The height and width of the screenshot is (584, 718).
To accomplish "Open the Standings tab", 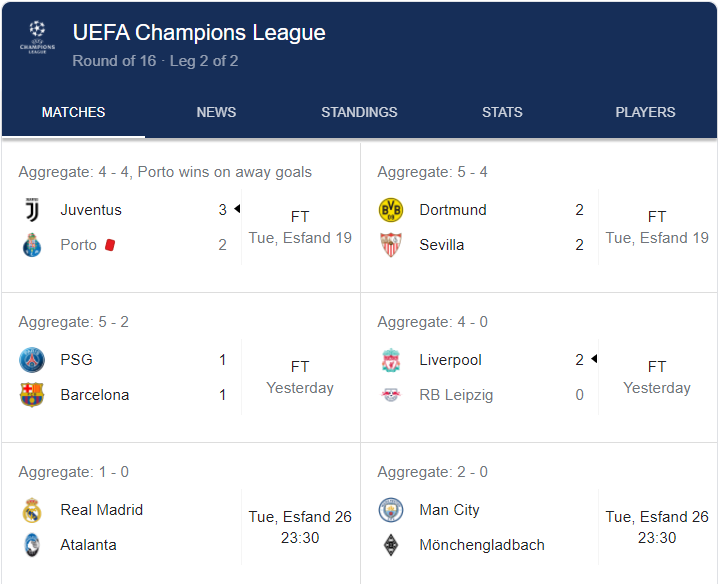I will click(x=359, y=112).
